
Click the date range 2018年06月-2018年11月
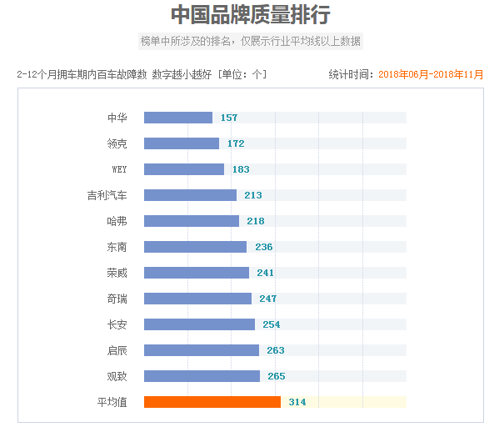(x=431, y=75)
